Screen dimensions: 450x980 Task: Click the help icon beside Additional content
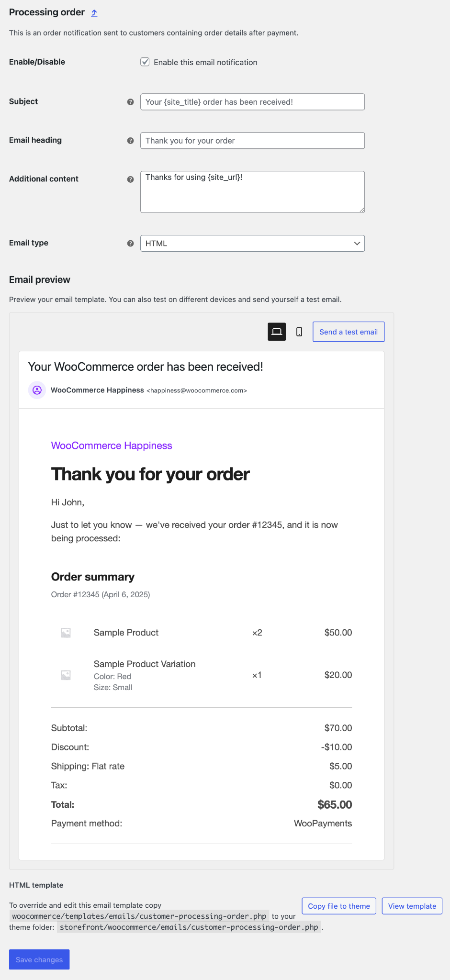130,179
